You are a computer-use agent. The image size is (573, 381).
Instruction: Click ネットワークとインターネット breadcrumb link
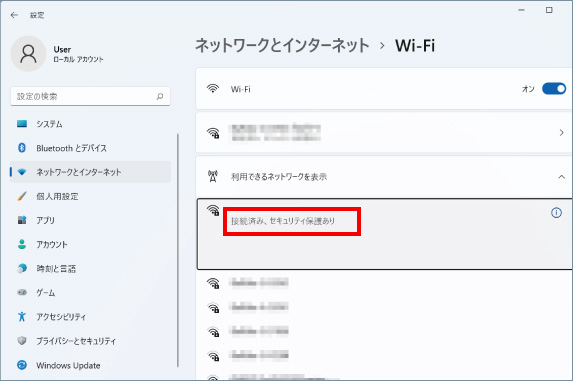pos(282,46)
